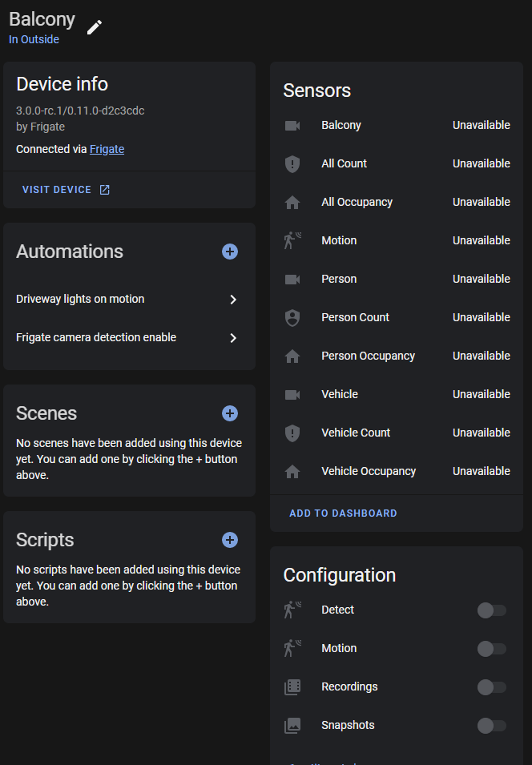Add a new automation with plus icon
This screenshot has height=765, width=532.
pyautogui.click(x=230, y=252)
